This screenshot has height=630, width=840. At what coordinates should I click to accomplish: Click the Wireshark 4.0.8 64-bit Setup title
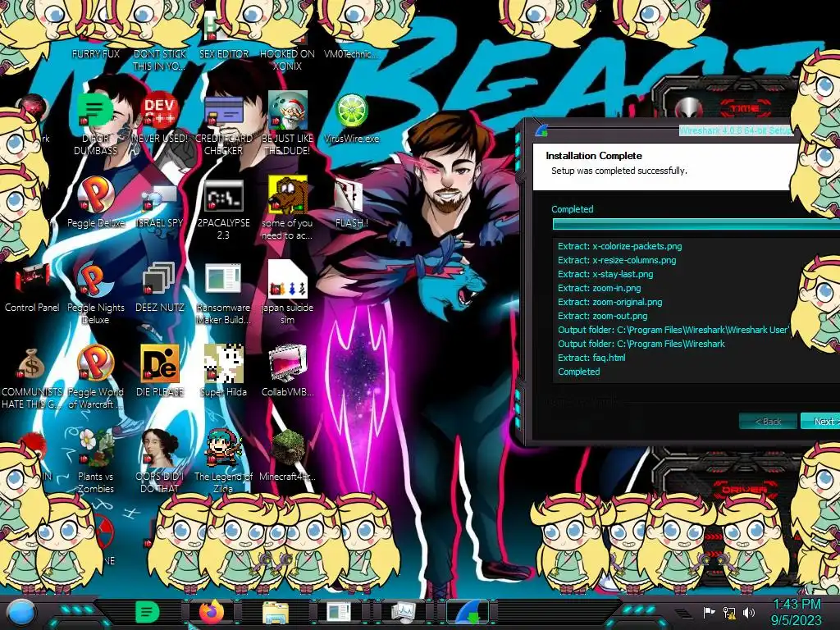click(736, 130)
